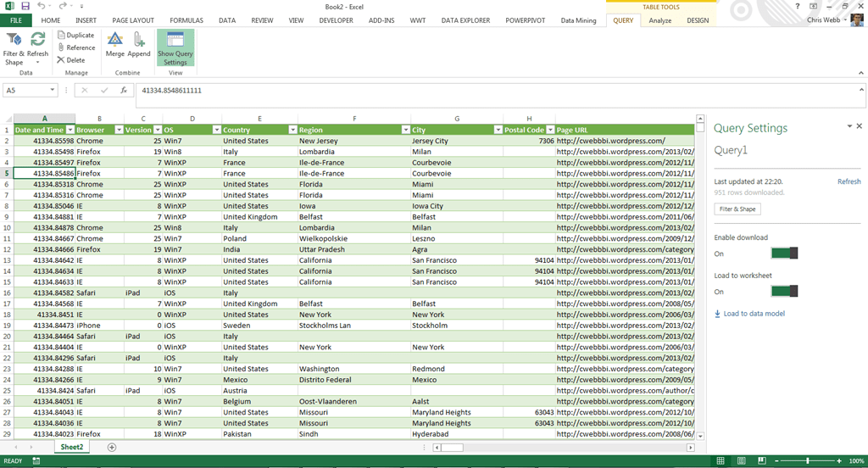Switch to the DESIGN table tools tab
The image size is (868, 468).
(698, 20)
